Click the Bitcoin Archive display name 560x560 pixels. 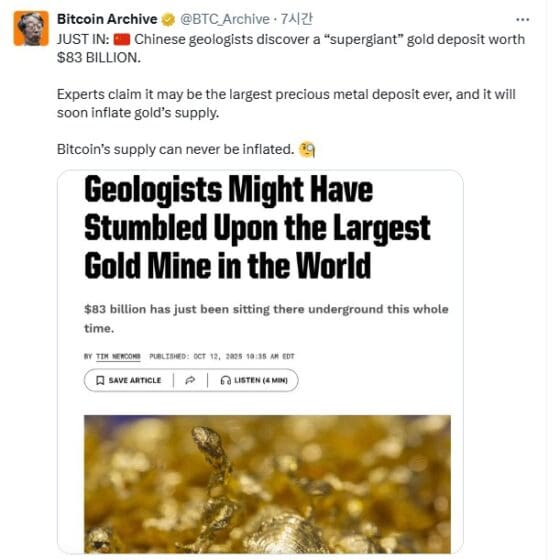tap(107, 19)
